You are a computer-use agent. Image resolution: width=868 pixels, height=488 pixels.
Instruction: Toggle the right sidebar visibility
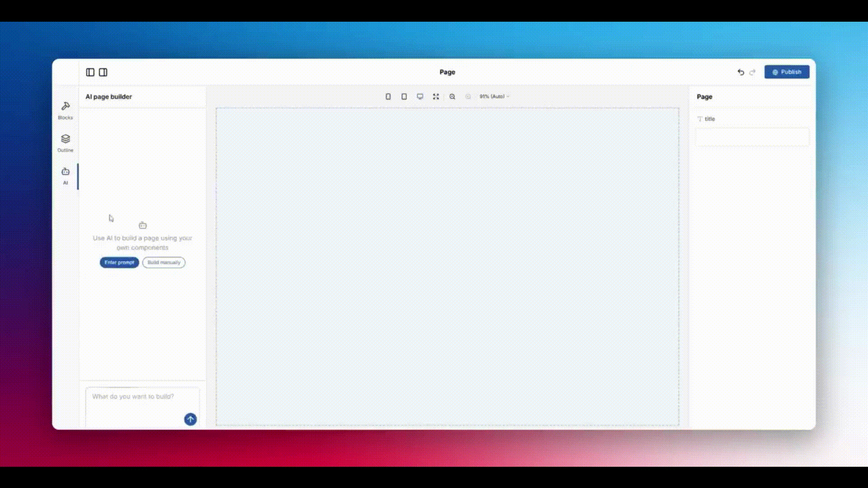[x=103, y=72]
